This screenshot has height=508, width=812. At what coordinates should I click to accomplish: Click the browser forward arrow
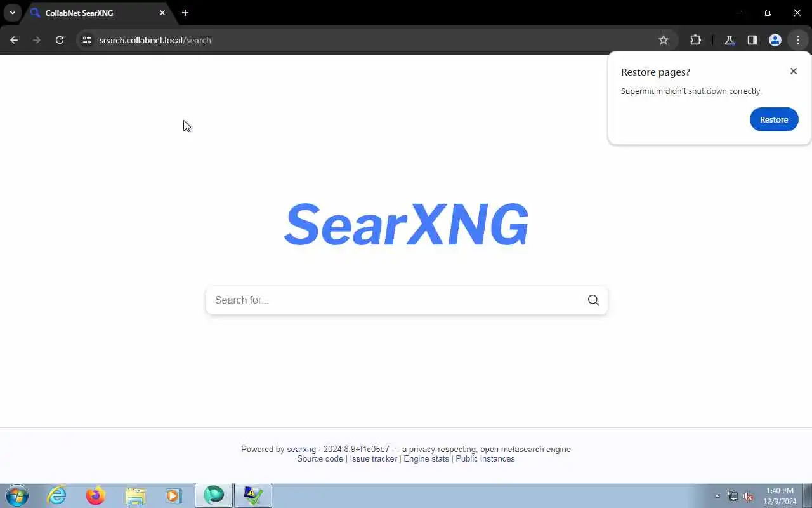(37, 40)
